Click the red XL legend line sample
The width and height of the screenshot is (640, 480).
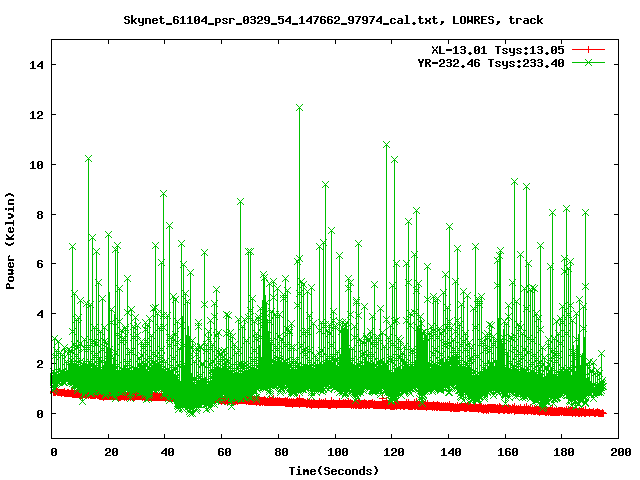pyautogui.click(x=588, y=50)
